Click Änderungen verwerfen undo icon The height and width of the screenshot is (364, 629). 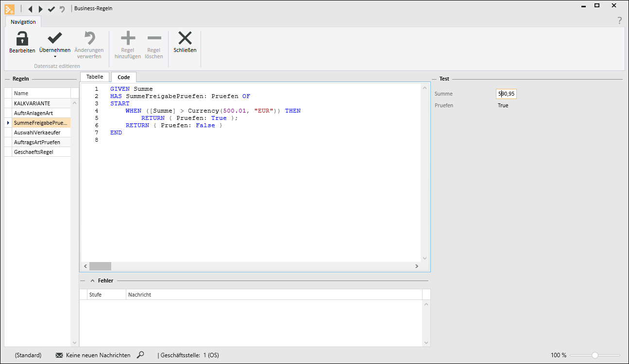(x=89, y=38)
